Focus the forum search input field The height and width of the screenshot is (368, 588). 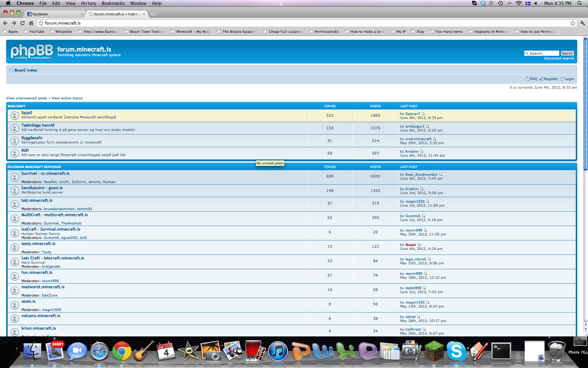coord(541,53)
